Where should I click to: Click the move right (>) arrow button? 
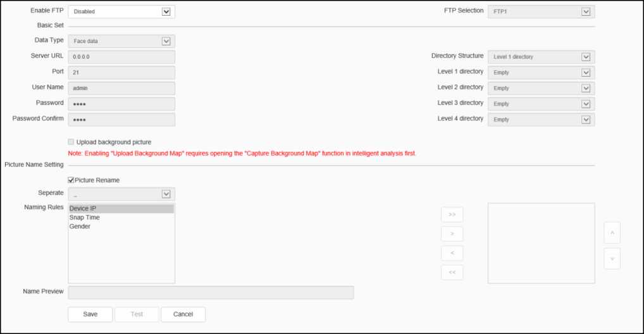click(452, 234)
